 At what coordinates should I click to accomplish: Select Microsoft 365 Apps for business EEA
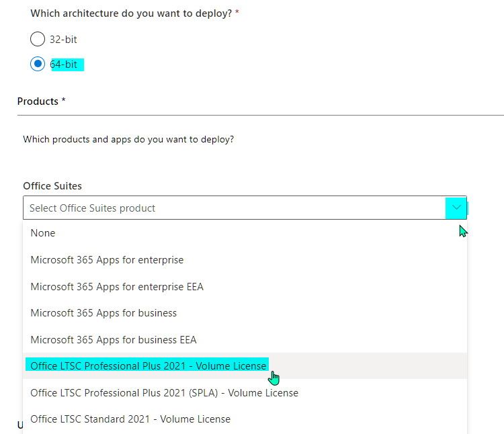(245, 339)
